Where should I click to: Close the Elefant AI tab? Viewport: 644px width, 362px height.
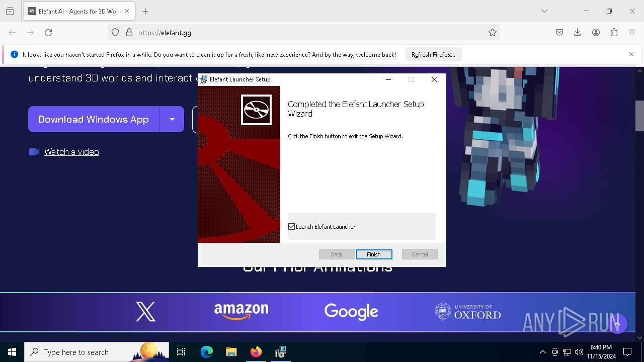[x=127, y=11]
